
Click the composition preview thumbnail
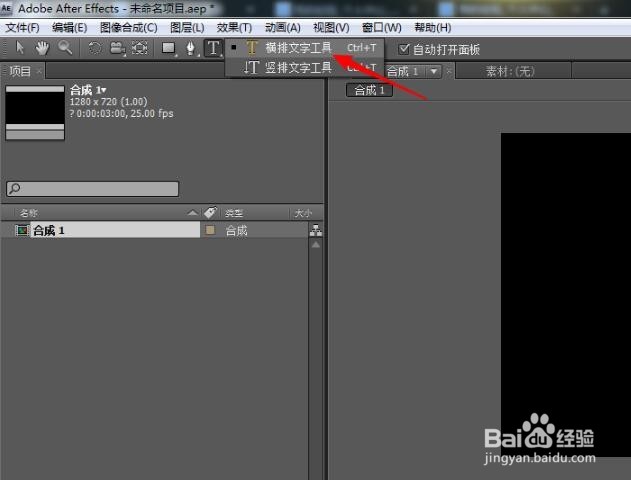35,113
